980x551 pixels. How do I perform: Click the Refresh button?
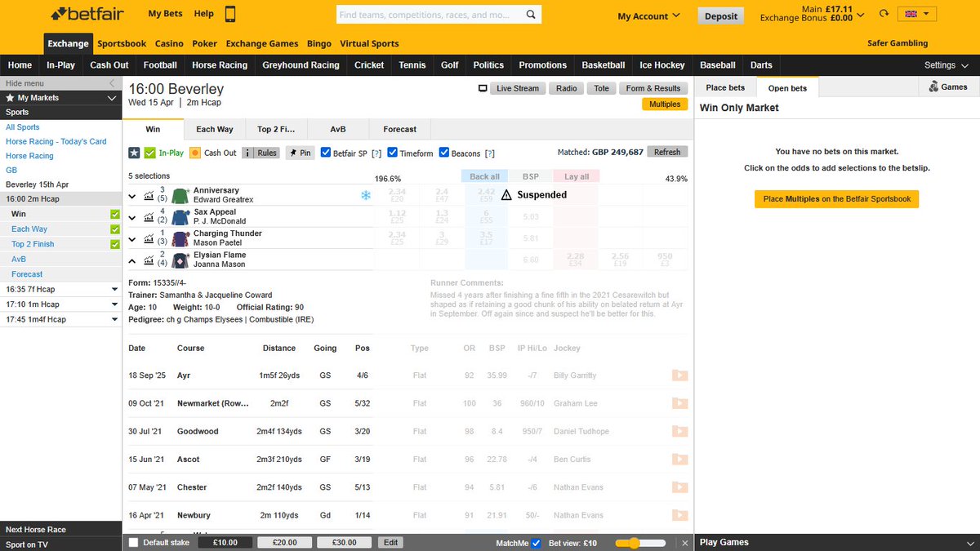tap(667, 152)
